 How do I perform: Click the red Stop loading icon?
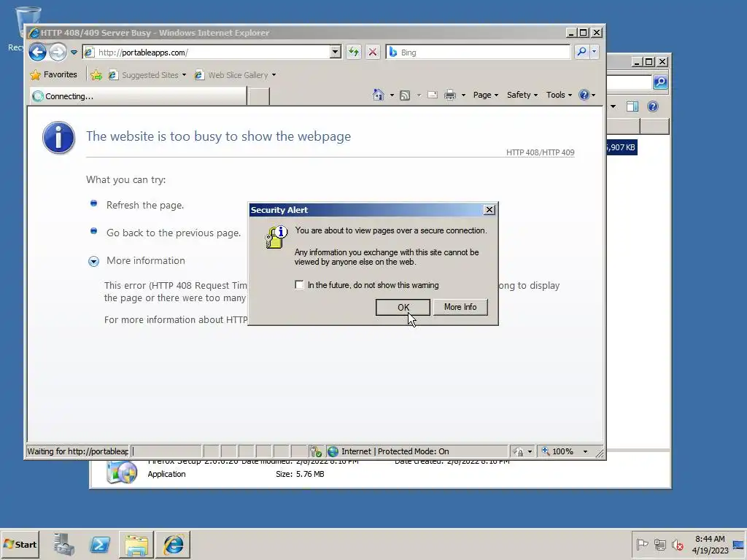[x=373, y=52]
